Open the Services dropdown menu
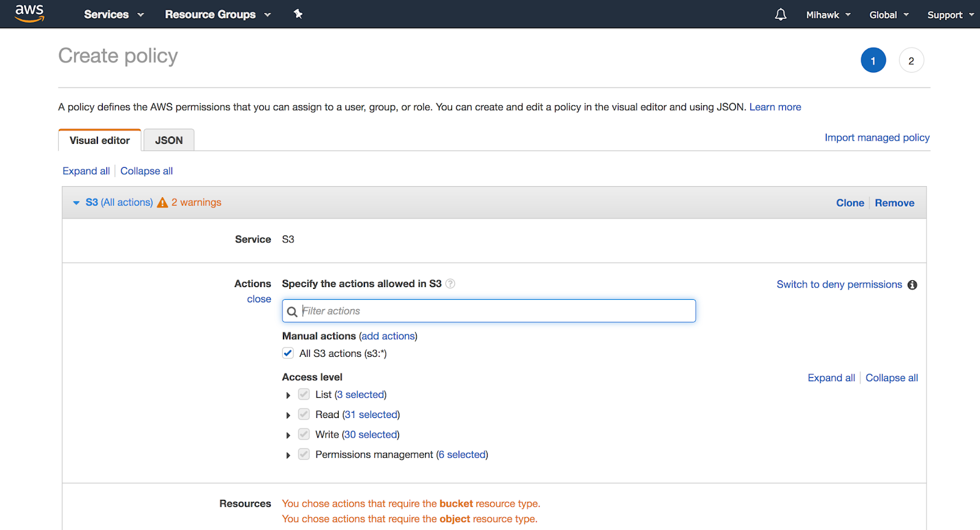This screenshot has width=980, height=530. tap(113, 15)
